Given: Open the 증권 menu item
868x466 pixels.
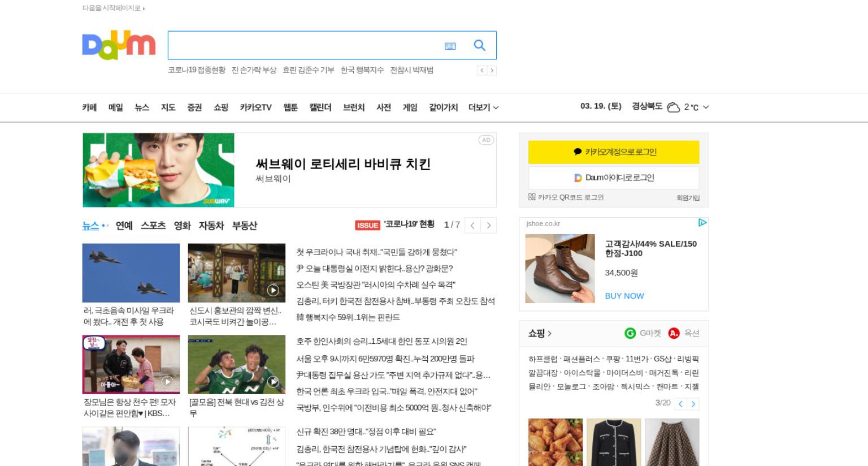Looking at the screenshot, I should [x=194, y=107].
